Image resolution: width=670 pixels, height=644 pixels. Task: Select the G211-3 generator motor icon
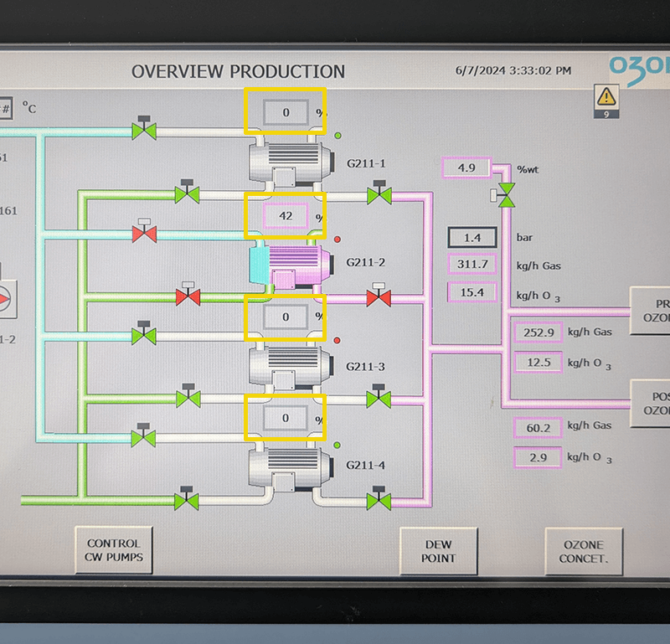click(291, 367)
